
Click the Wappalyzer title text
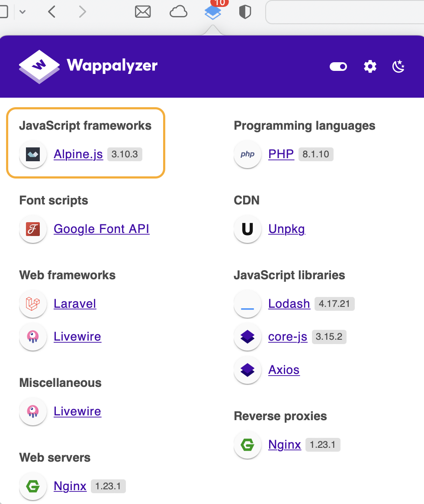click(112, 66)
